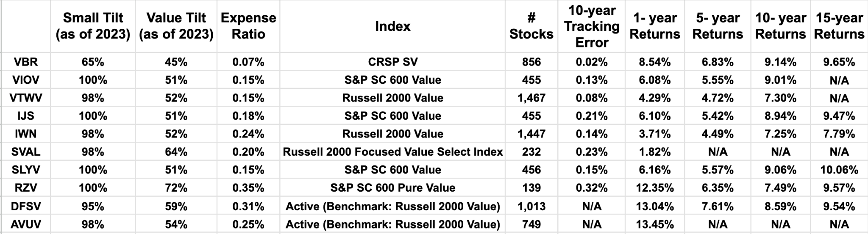
Task: Select the S&P SC 600 Pure Value cell
Action: point(392,187)
